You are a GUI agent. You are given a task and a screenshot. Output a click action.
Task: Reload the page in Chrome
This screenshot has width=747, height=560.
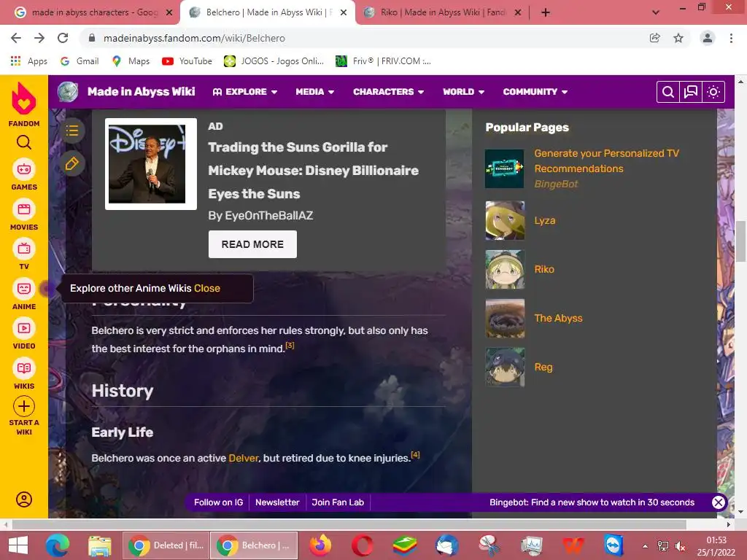coord(63,38)
